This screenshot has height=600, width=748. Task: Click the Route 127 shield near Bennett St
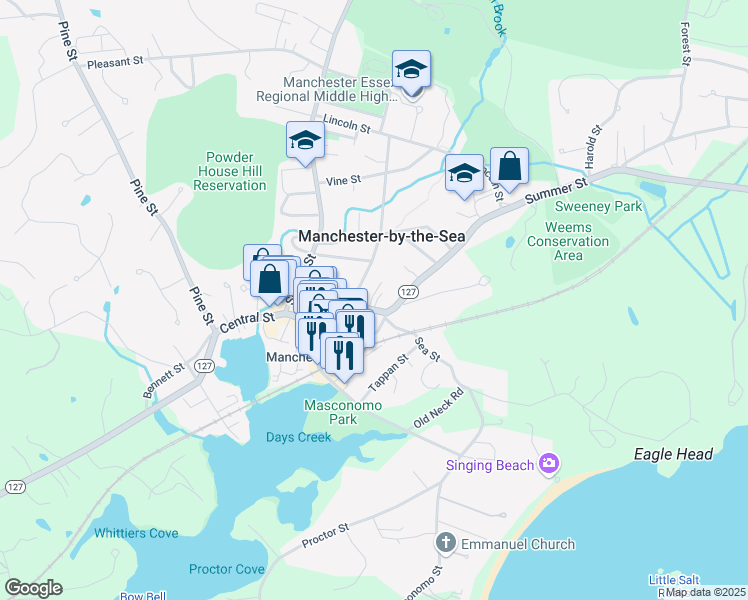204,366
